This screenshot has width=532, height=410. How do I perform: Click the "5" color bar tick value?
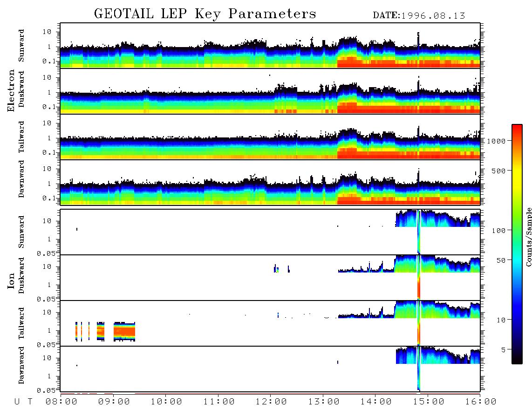click(503, 349)
